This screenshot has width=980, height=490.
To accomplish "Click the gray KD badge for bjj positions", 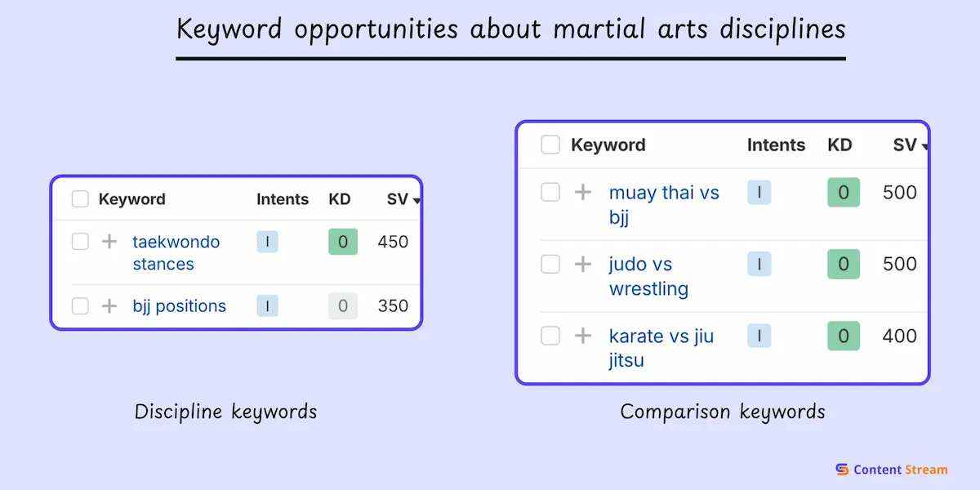I will (343, 306).
